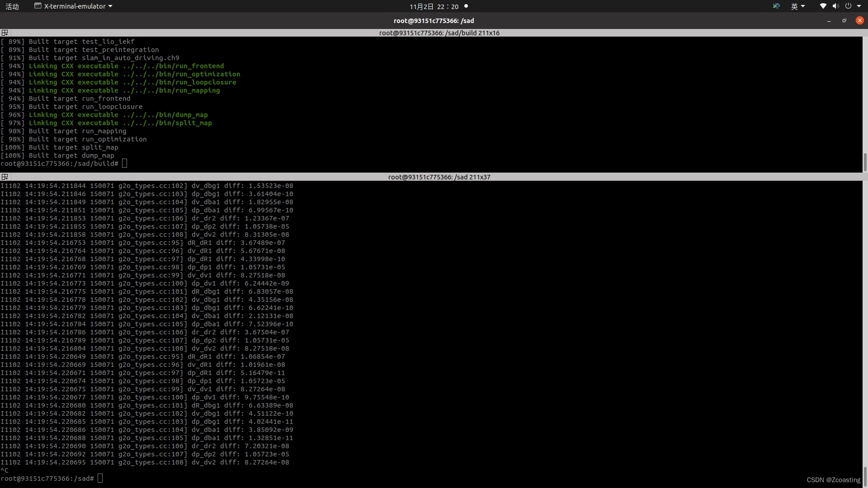Viewport: 868px width, 488px height.
Task: Click '[100%] Built target dump_map' line
Action: click(x=57, y=155)
